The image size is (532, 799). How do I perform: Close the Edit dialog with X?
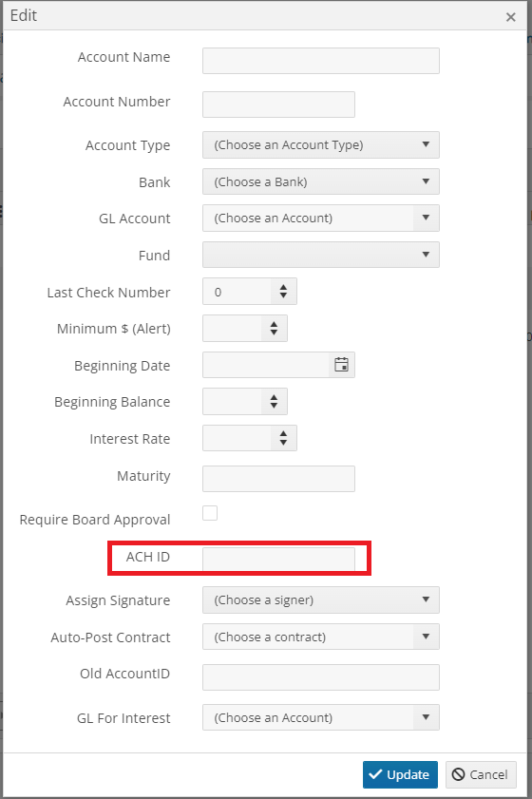pyautogui.click(x=510, y=17)
